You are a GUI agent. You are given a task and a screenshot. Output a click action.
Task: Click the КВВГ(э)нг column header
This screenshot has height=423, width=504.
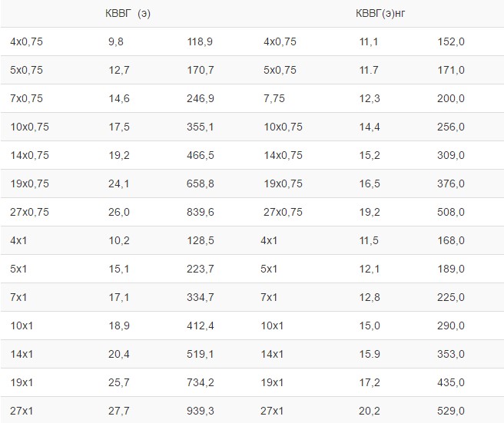tap(380, 14)
